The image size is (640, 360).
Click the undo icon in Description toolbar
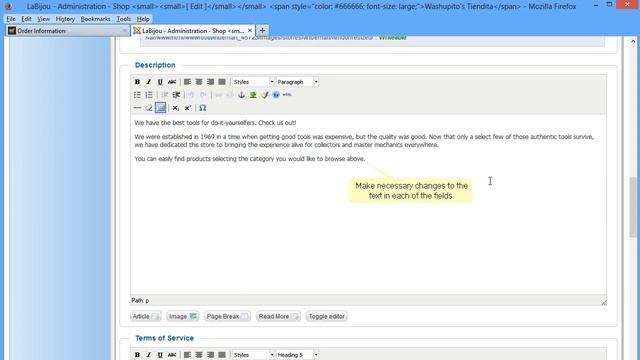191,95
